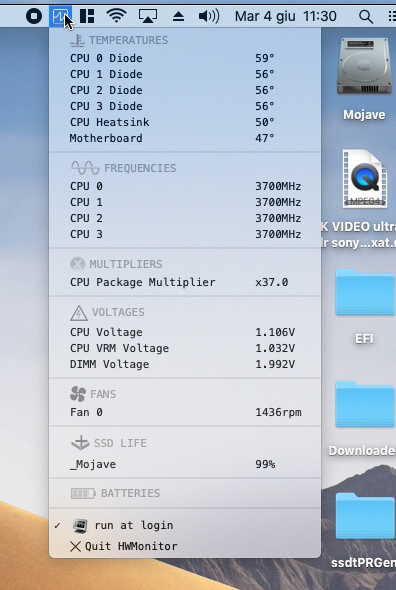
Task: Click the VOLTAGES section header
Action: [x=118, y=312]
